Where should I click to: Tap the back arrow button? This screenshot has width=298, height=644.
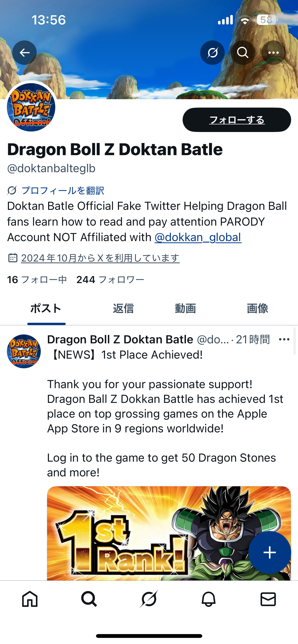[x=24, y=53]
